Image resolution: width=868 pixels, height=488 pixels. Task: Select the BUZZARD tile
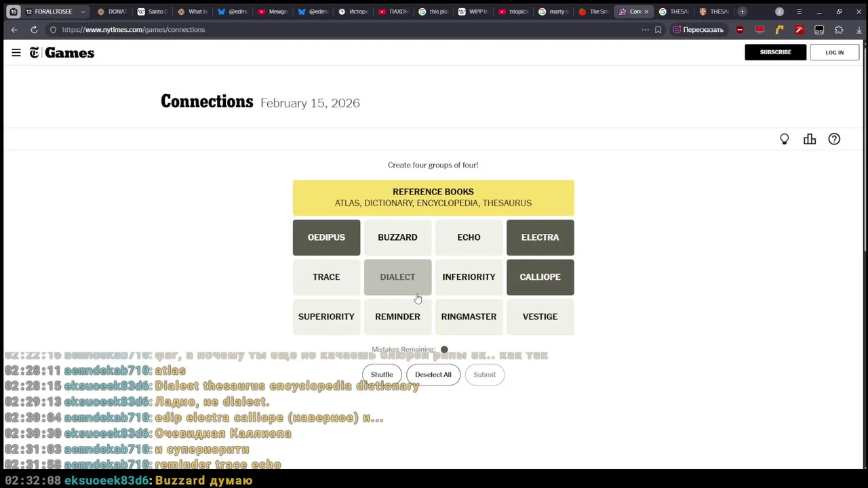click(x=397, y=237)
